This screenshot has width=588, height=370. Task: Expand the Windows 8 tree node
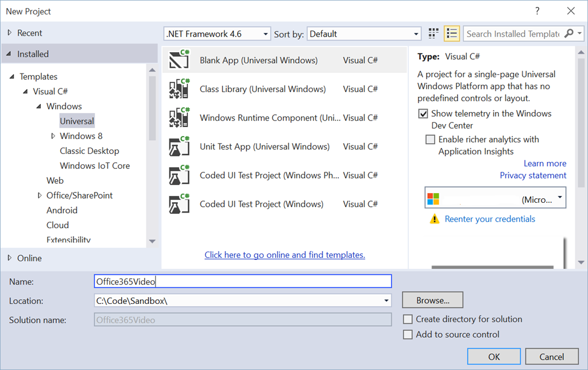coord(53,136)
